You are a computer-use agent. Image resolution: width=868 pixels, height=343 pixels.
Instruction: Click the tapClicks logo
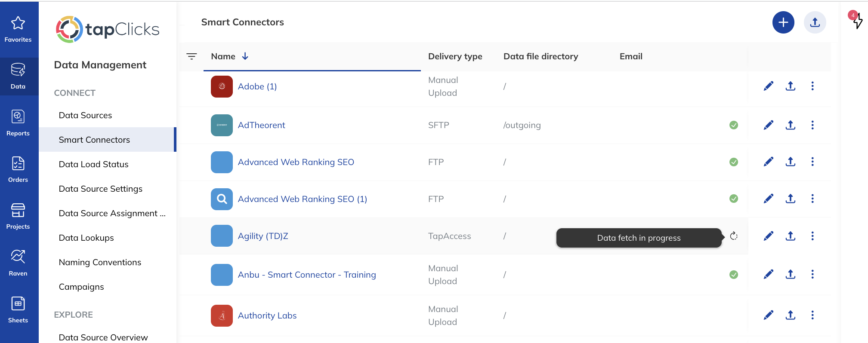[108, 29]
